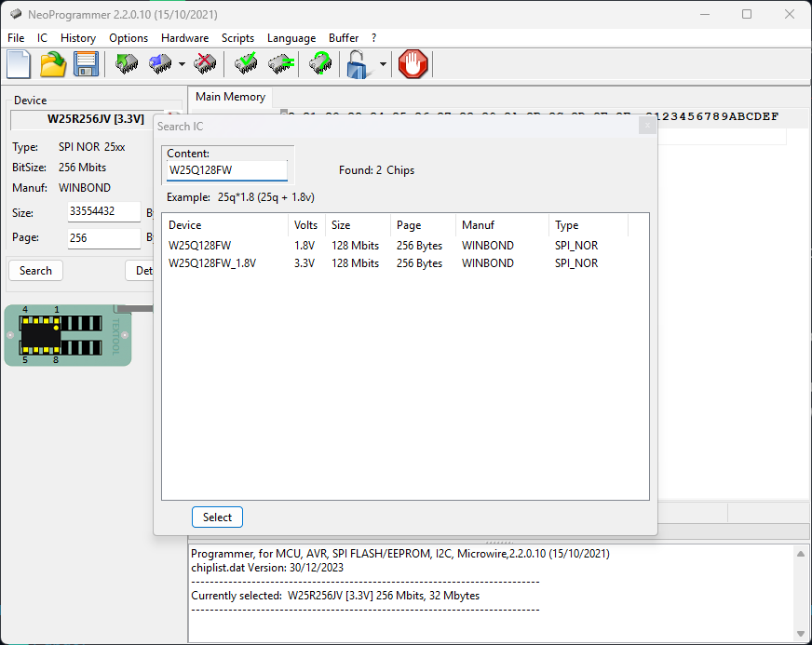
Task: Click the chiplist.dat Version log line
Action: click(267, 568)
